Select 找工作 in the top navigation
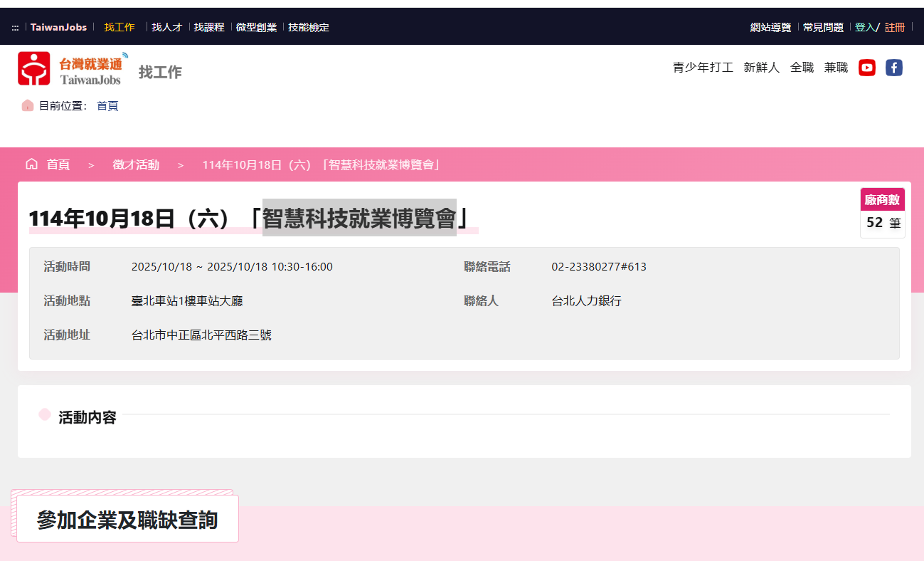924x561 pixels. coord(120,27)
